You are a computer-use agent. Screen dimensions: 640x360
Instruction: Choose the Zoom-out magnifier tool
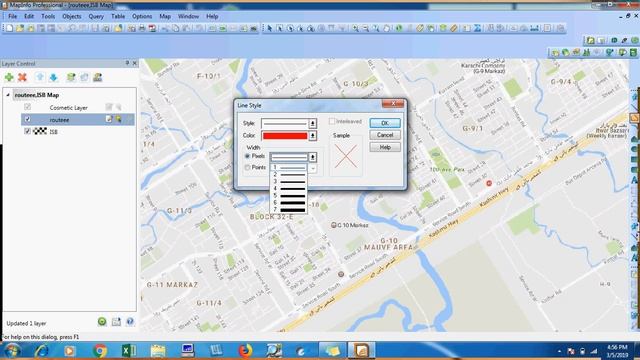(x=366, y=28)
